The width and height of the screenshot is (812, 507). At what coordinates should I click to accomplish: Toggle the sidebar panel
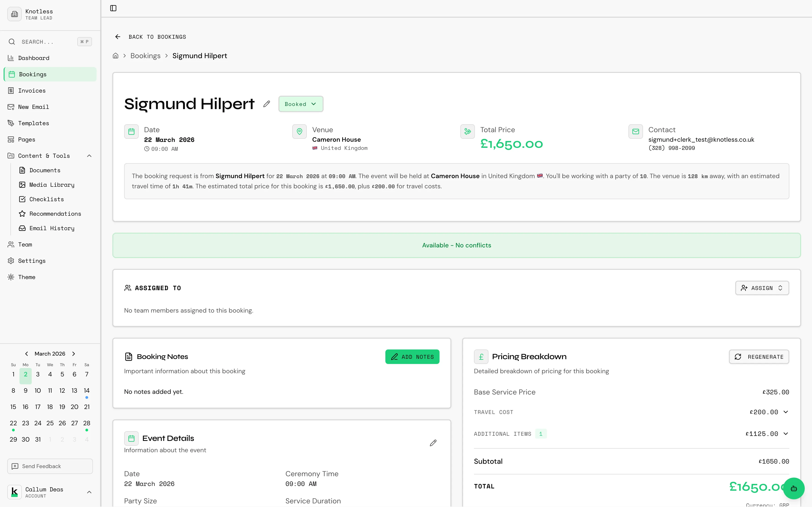(x=113, y=8)
